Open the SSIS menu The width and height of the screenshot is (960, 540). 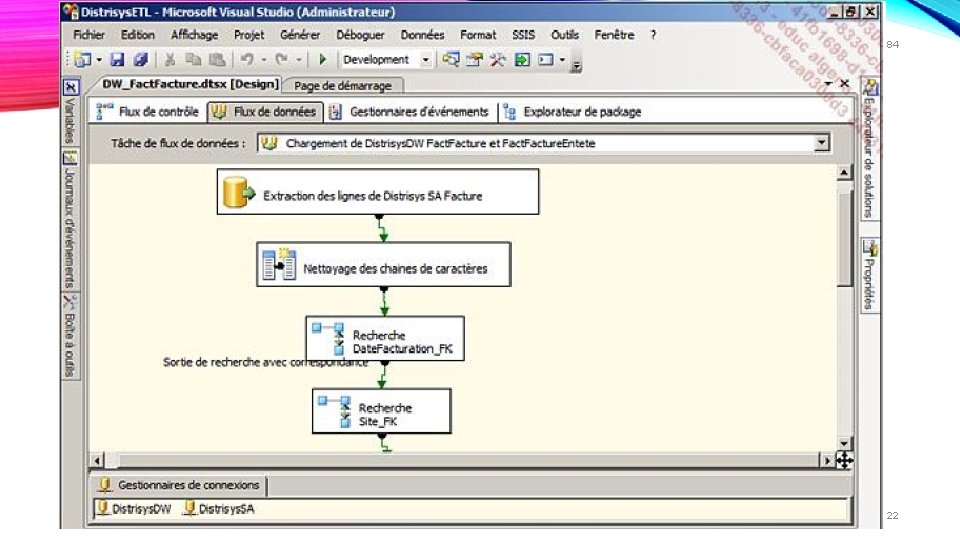tap(523, 35)
